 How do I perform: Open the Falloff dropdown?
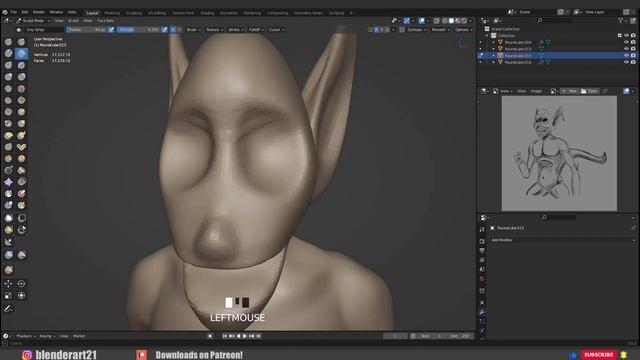tap(256, 29)
